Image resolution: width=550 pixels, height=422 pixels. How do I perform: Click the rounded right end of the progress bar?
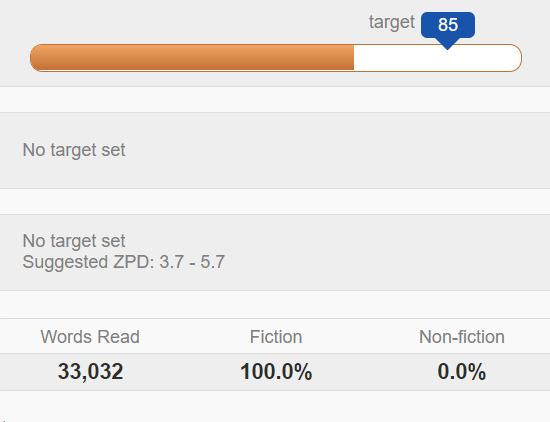click(514, 58)
